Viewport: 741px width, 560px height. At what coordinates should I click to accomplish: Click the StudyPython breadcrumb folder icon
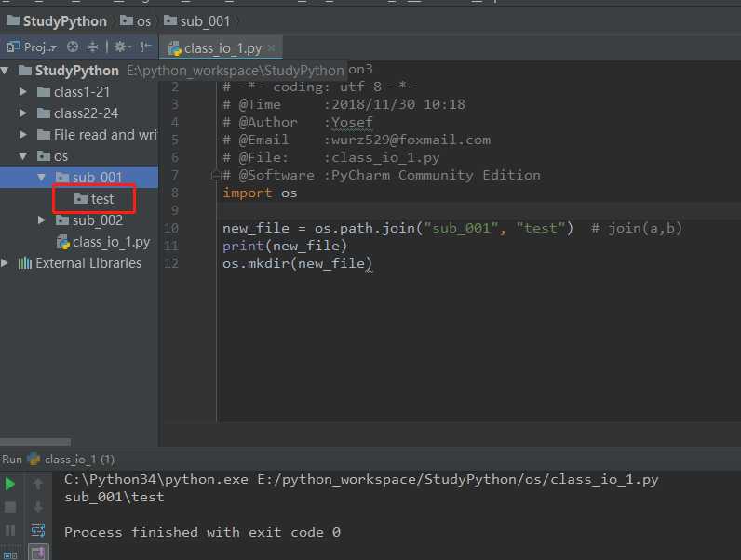[x=13, y=20]
